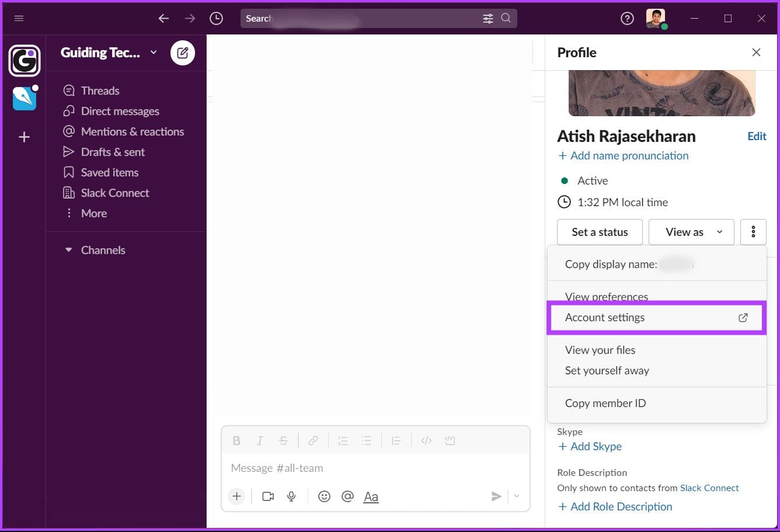This screenshot has width=780, height=532.
Task: Select Copy member ID
Action: point(656,404)
